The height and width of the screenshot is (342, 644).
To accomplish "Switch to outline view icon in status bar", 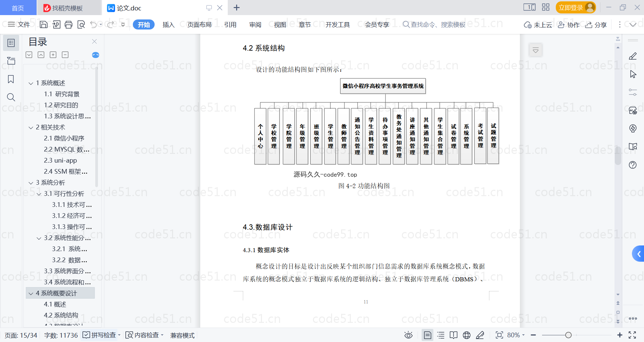I will [x=441, y=335].
